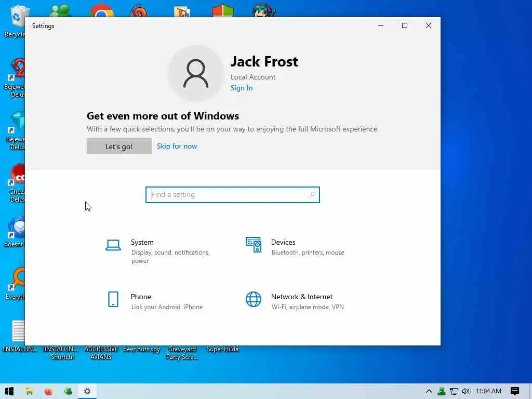This screenshot has width=532, height=399.
Task: Open Network & Internet settings
Action: click(x=295, y=301)
